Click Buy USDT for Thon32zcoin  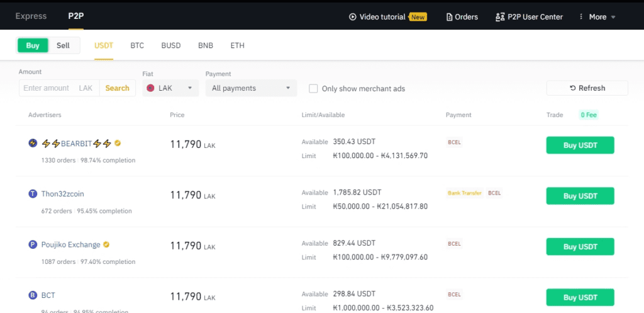pos(580,196)
